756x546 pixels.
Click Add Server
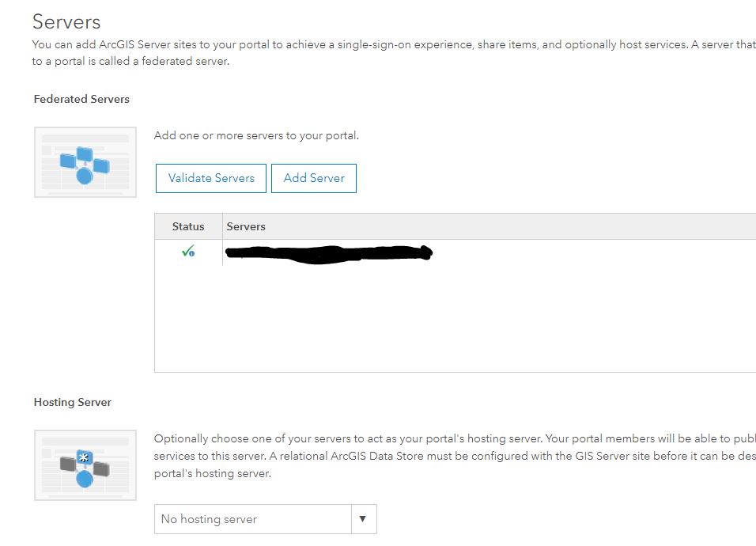[x=314, y=178]
